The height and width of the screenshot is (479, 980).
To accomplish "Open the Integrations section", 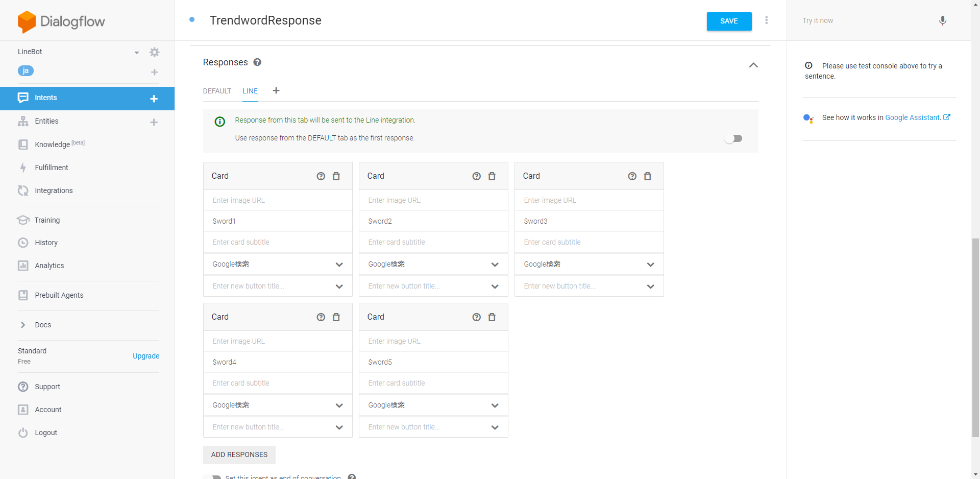I will pyautogui.click(x=54, y=190).
